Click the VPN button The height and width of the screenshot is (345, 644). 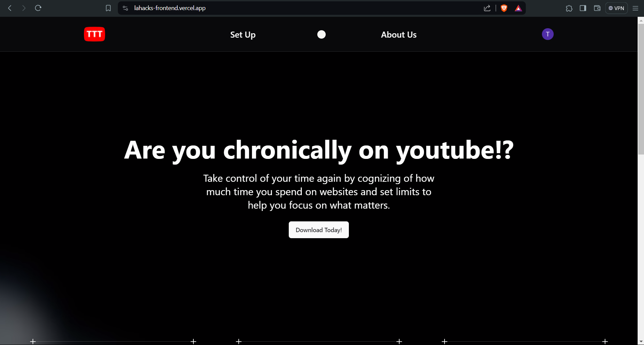pos(616,8)
